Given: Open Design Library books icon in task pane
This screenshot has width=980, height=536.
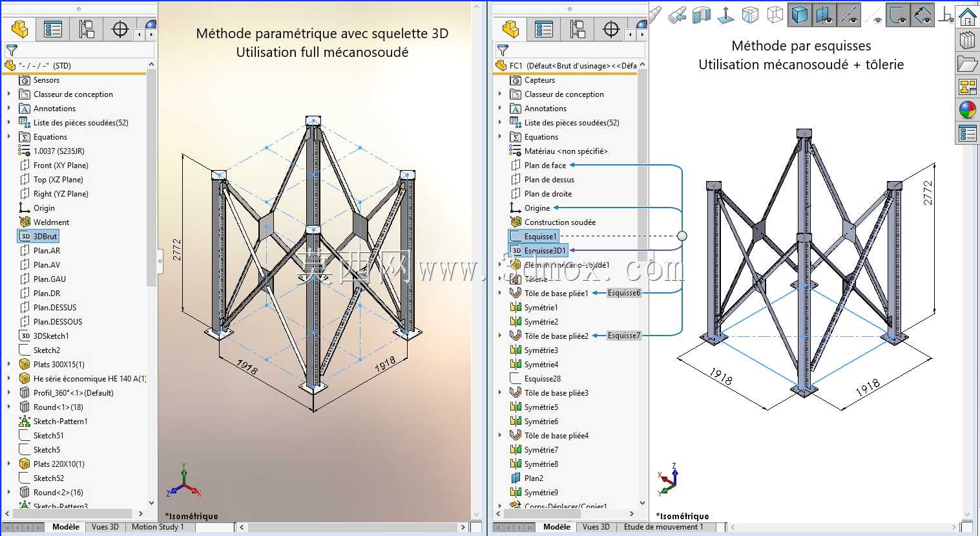Looking at the screenshot, I should 968,40.
